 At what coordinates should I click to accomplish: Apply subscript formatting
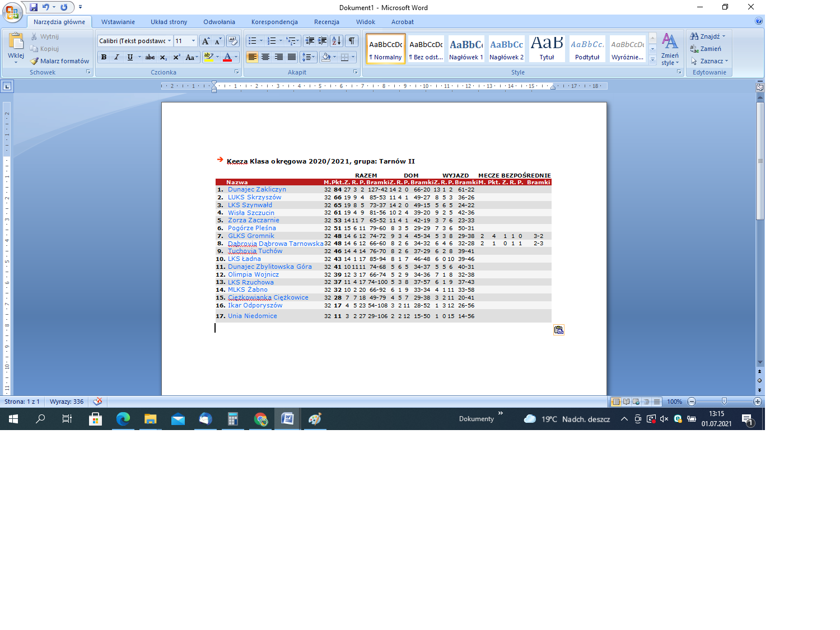(x=163, y=57)
